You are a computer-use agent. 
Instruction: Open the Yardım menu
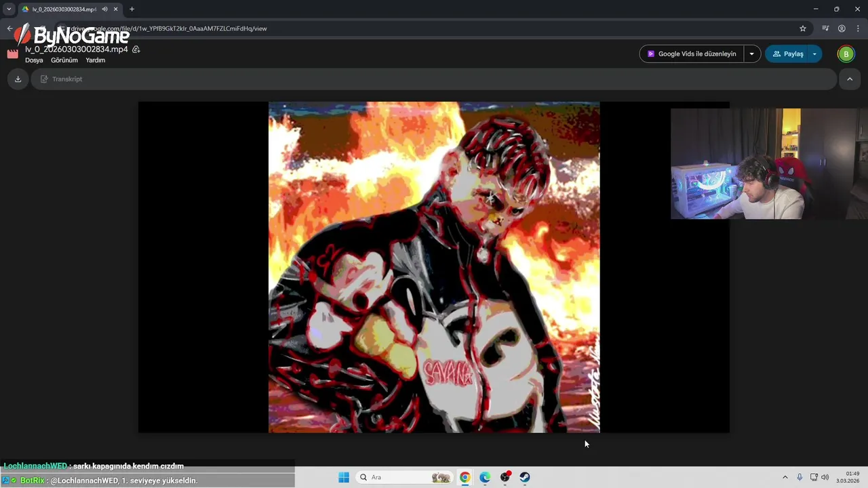pyautogui.click(x=96, y=60)
